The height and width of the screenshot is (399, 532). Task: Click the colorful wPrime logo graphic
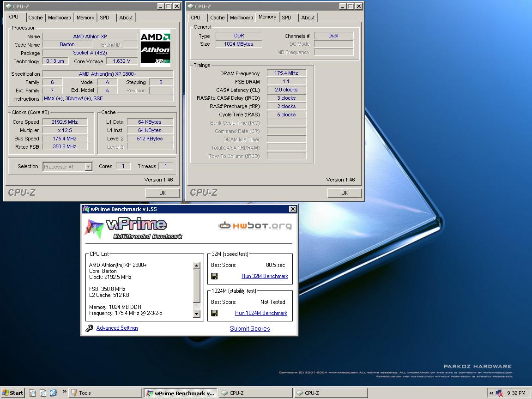point(94,228)
